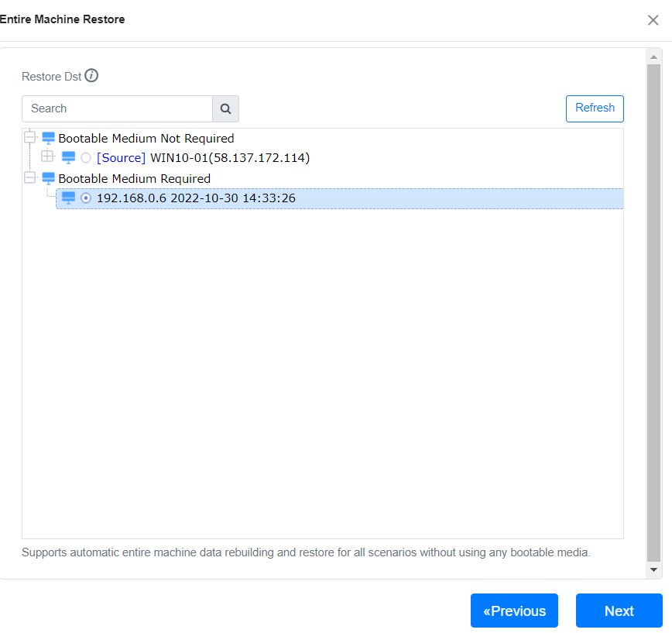Expand the WIN10-01 source tree node
Viewport: 672px width, 633px height.
pos(48,157)
